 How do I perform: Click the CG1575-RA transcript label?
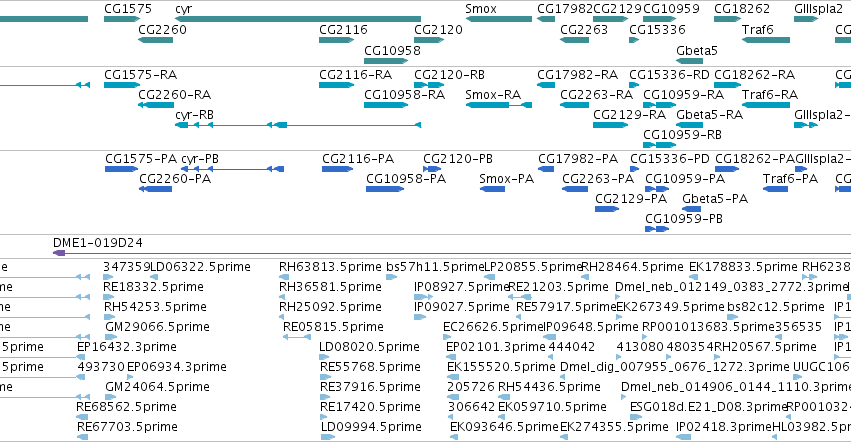click(x=140, y=74)
